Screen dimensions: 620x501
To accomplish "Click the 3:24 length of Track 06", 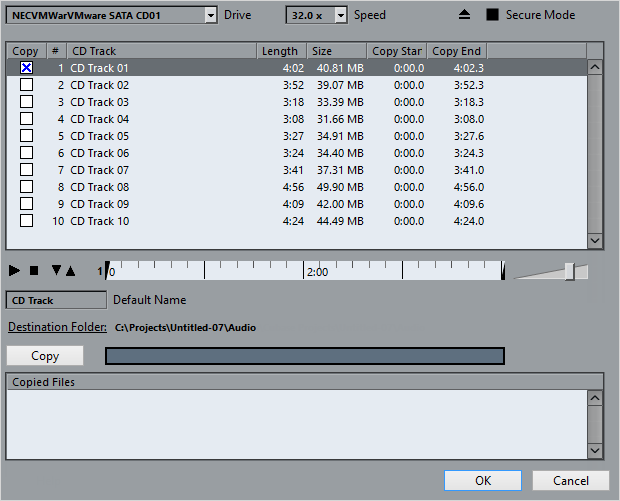I will (293, 153).
